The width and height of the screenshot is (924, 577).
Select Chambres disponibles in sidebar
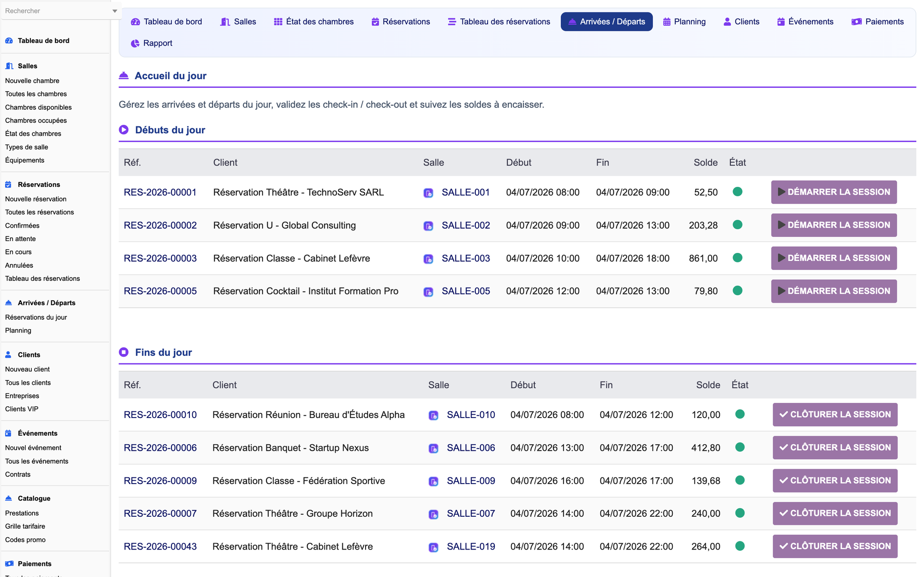click(x=38, y=107)
